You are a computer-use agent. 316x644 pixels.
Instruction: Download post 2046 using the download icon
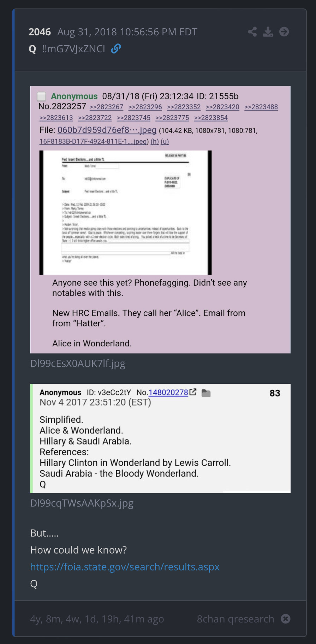click(268, 32)
